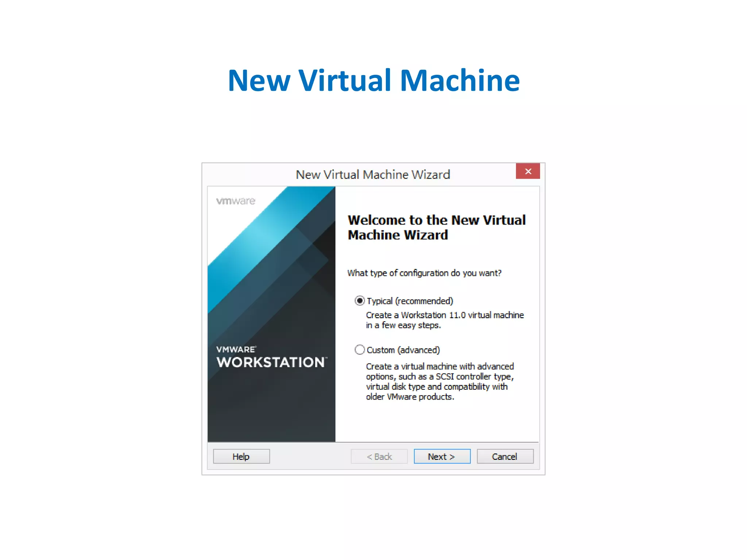Click the Cancel button
Screen dimensions: 747x560
point(505,456)
